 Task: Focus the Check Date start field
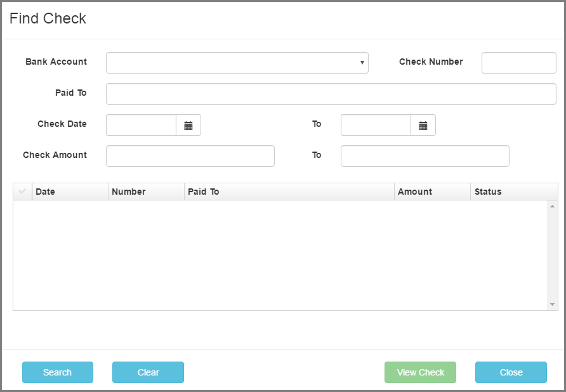pos(141,125)
